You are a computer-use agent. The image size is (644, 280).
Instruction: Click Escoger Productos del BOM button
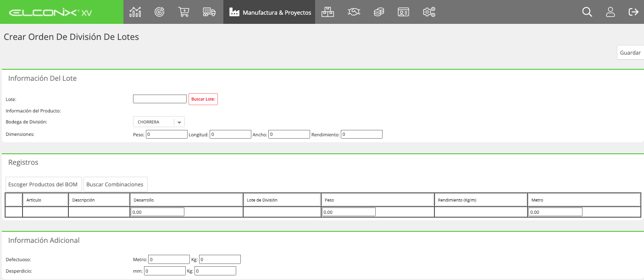(43, 185)
